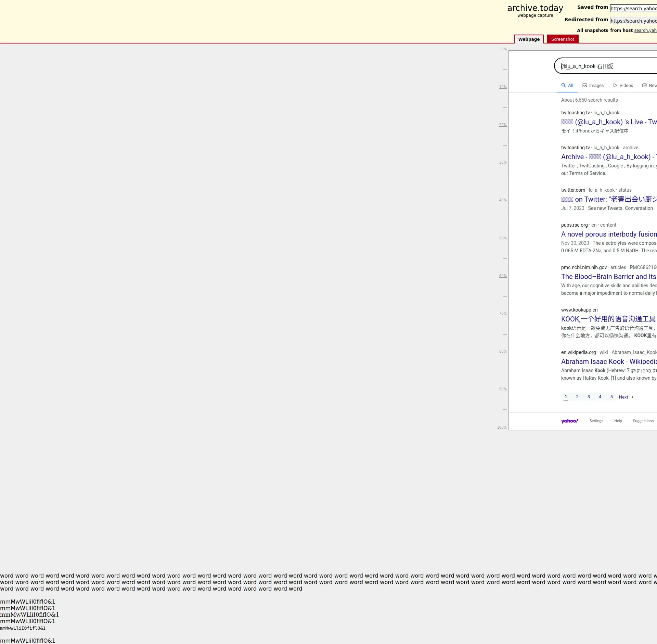657x644 pixels.
Task: Jump to 0% page position marker
Action: tap(504, 49)
